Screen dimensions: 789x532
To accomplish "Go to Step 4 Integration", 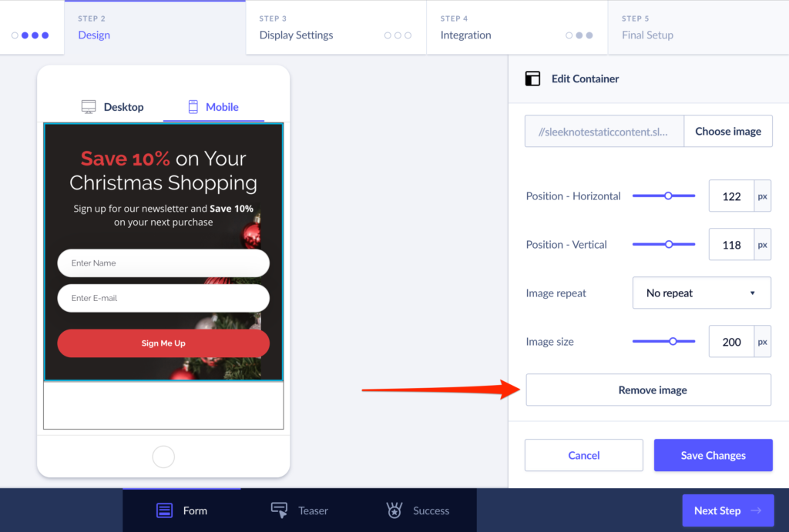I will [516, 28].
